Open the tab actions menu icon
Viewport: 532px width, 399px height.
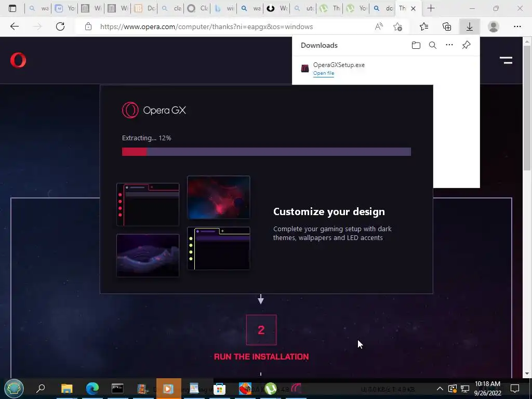[12, 8]
